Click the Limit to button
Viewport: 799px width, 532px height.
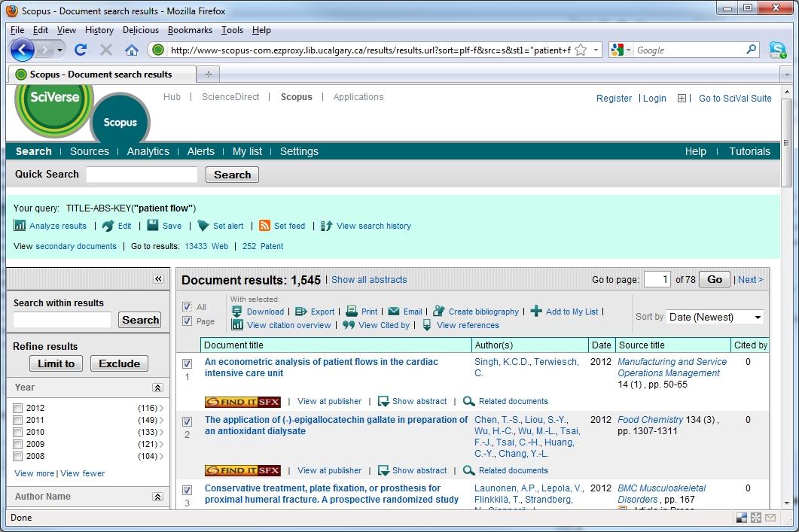pyautogui.click(x=56, y=363)
